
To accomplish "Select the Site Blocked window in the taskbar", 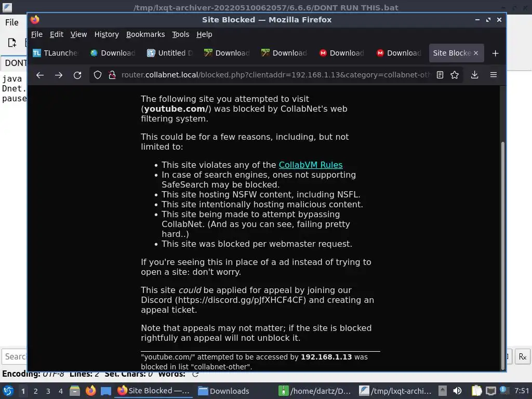I will [x=154, y=391].
